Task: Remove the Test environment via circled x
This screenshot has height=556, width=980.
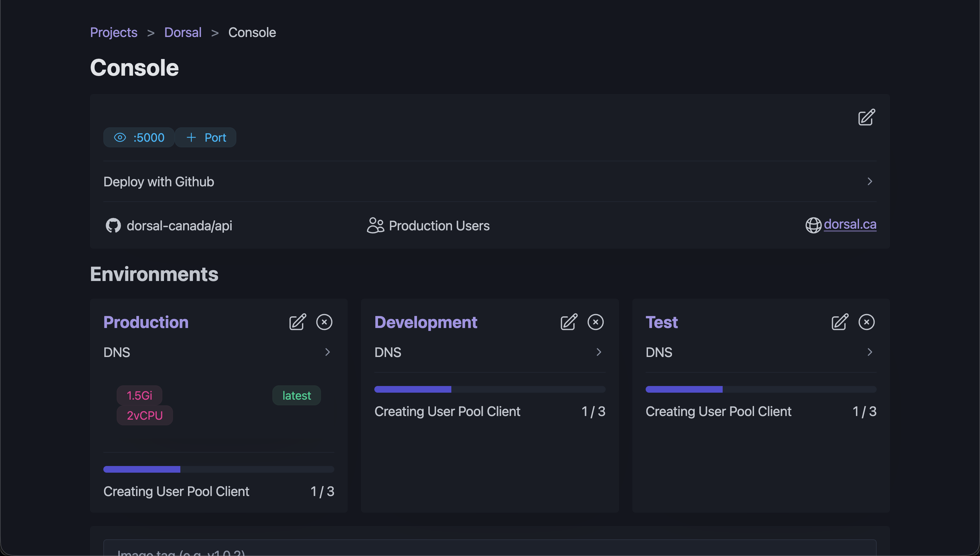Action: point(867,322)
